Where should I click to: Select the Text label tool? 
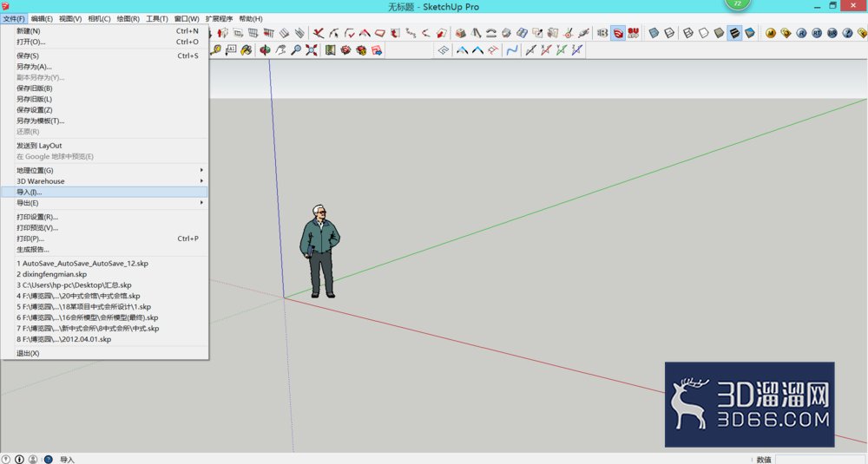(231, 49)
